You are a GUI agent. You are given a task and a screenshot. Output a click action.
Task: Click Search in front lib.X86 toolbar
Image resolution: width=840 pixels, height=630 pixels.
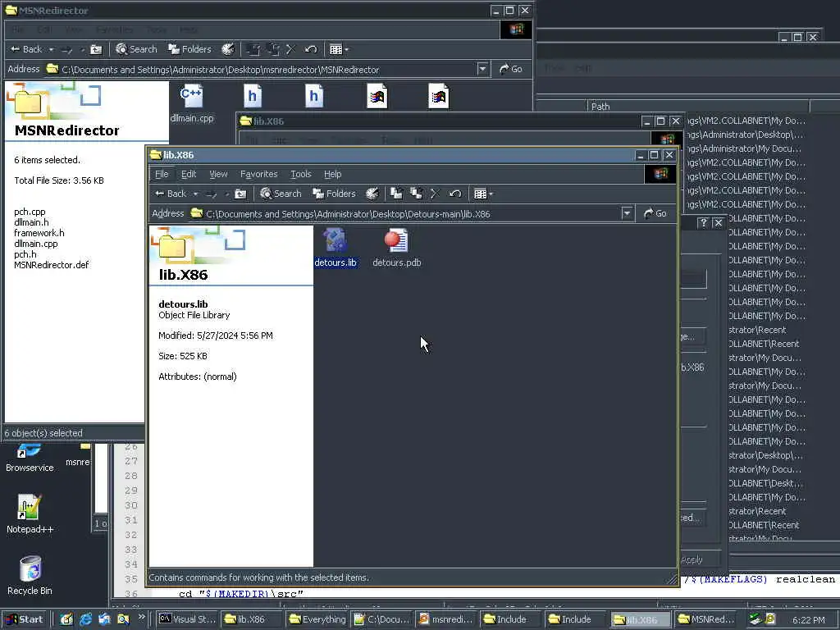tap(281, 194)
